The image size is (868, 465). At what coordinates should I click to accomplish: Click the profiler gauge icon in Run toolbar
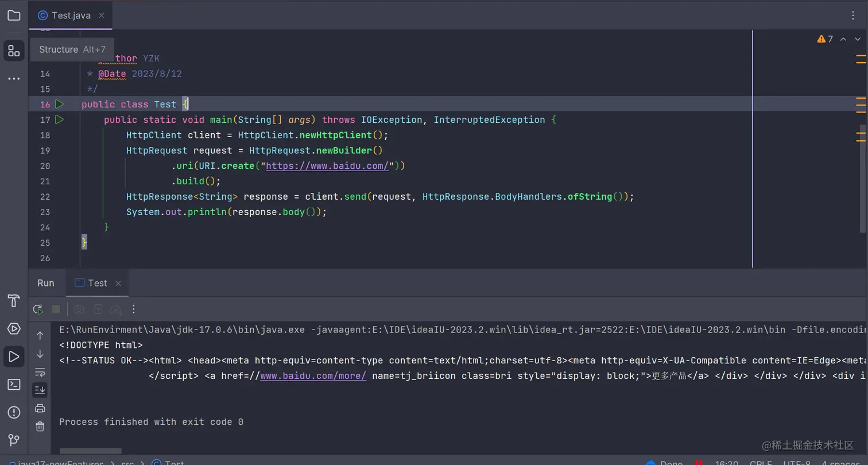click(116, 309)
